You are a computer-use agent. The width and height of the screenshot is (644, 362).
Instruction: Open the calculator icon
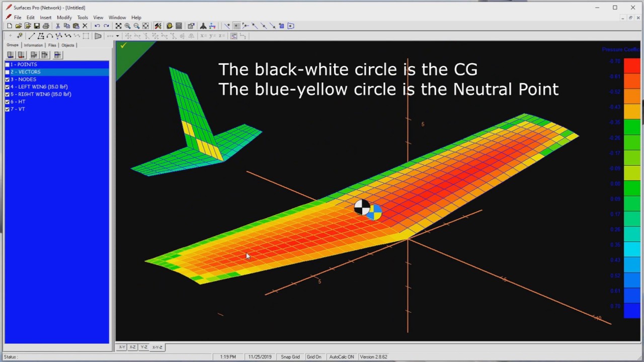[x=179, y=26]
